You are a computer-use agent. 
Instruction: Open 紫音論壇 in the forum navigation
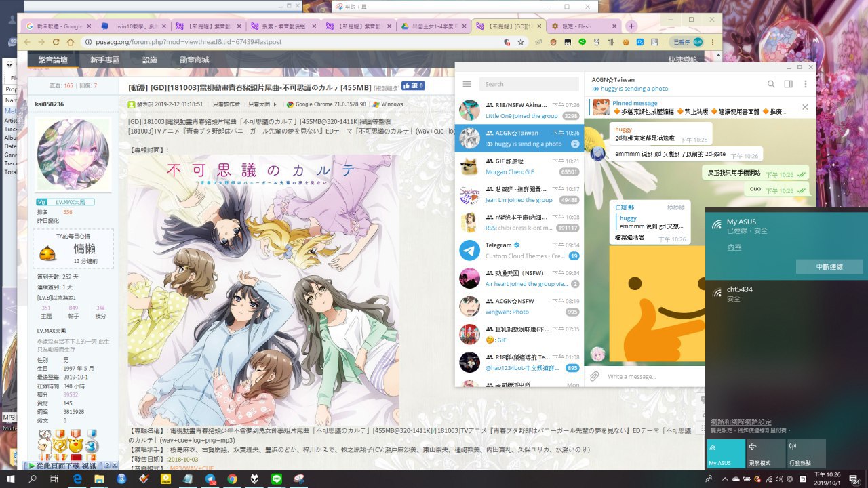[x=53, y=60]
